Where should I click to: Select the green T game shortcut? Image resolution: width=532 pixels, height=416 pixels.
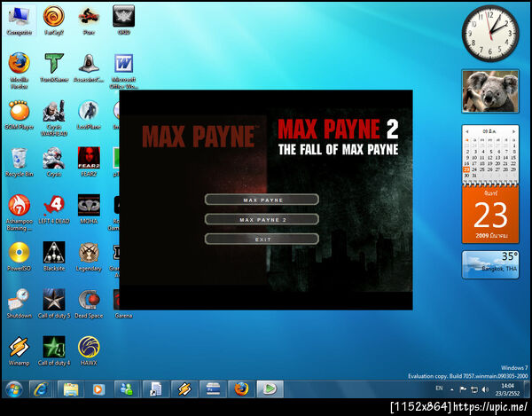(x=54, y=68)
